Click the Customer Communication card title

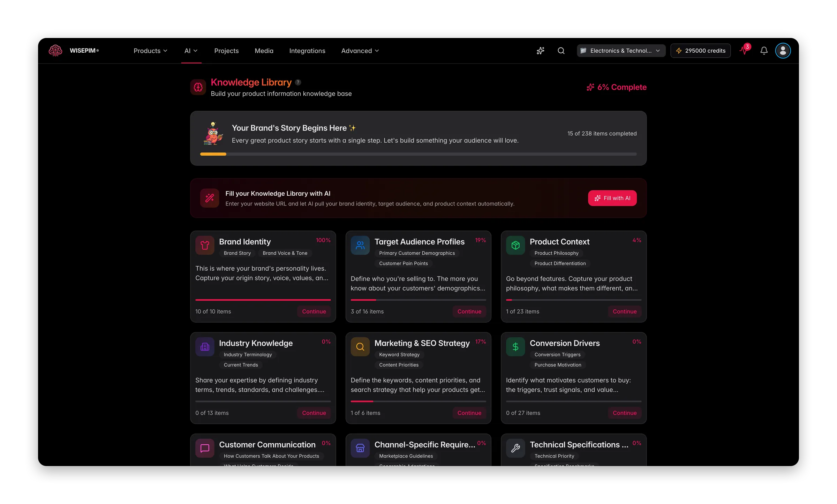tap(267, 445)
